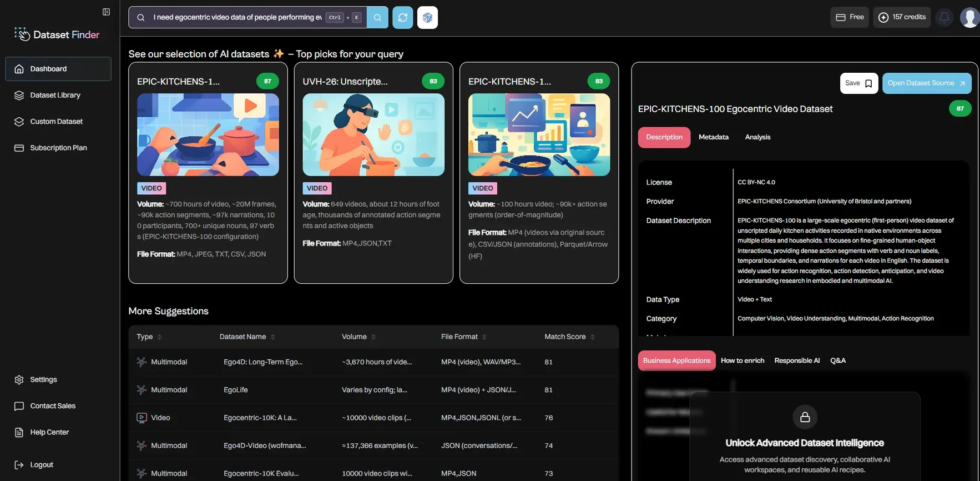Click the Egocentric-10K: A La... dataset name
The image size is (980, 481).
tap(260, 418)
